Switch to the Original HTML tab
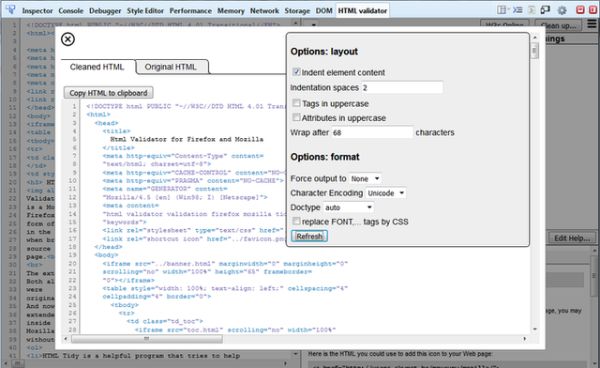 click(x=171, y=67)
